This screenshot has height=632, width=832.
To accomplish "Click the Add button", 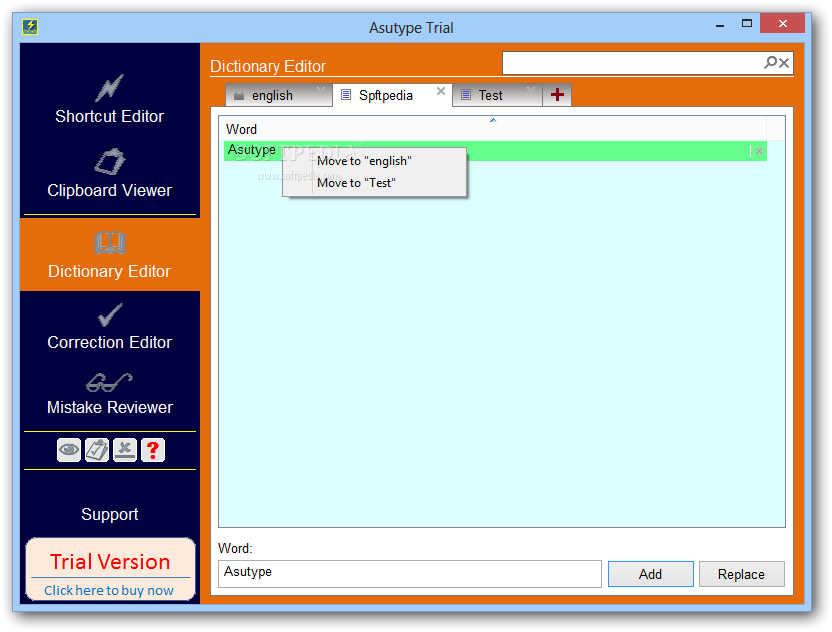I will tap(651, 574).
